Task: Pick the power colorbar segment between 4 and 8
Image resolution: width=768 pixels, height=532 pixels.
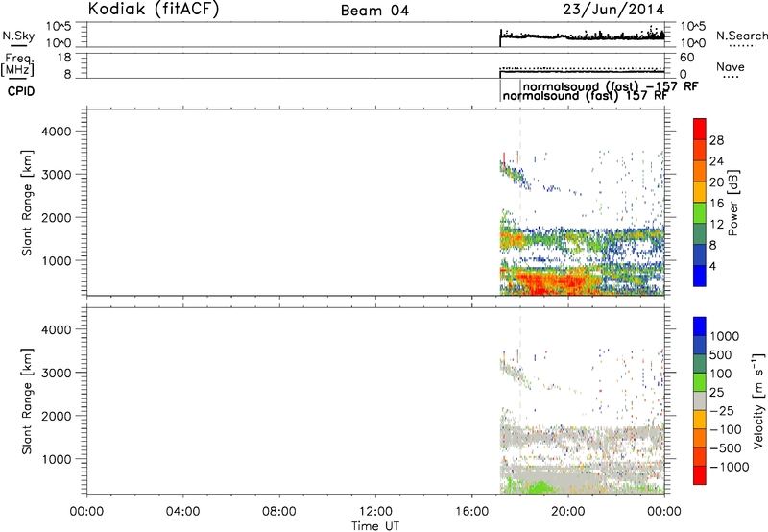Action: tap(700, 254)
